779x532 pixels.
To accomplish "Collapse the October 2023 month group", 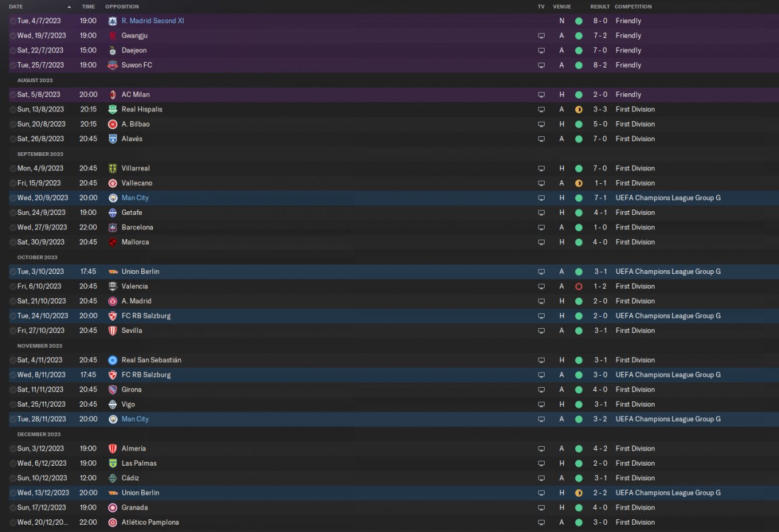I will click(37, 257).
